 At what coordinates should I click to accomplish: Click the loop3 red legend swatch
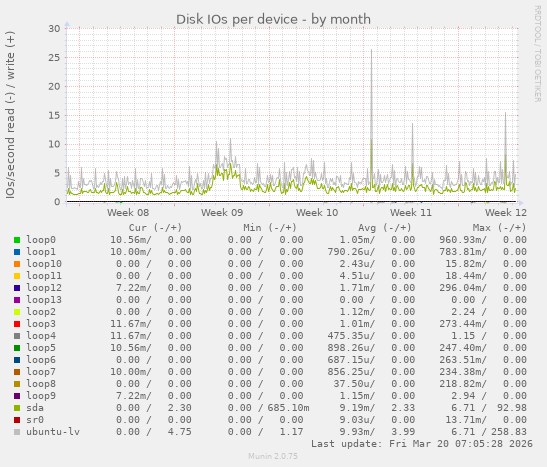click(x=17, y=324)
